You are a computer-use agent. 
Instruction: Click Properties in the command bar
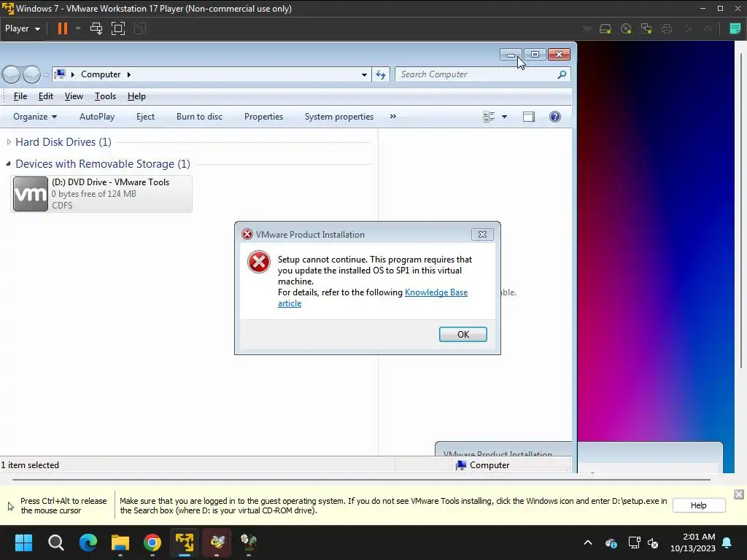click(263, 117)
